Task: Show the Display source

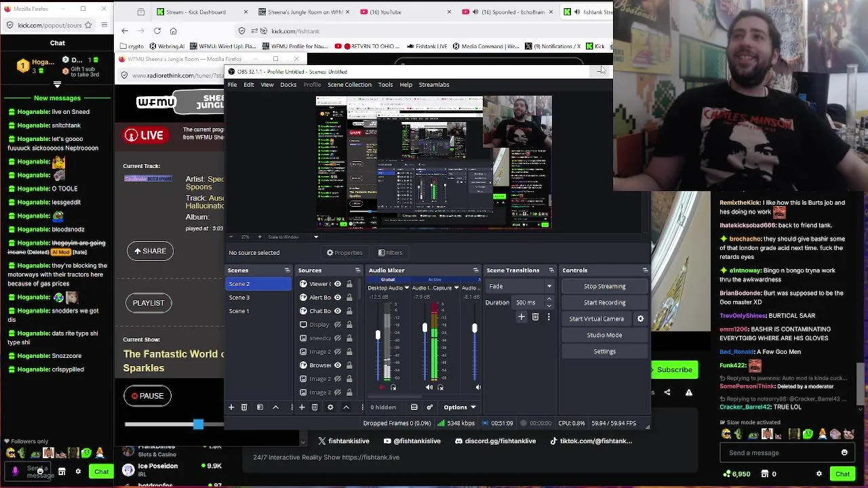Action: click(x=338, y=325)
